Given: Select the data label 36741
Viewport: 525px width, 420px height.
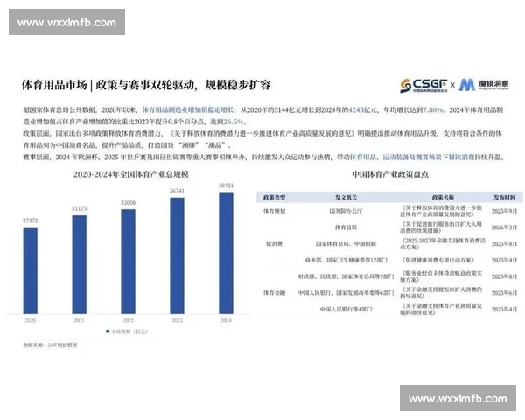Looking at the screenshot, I should (177, 191).
